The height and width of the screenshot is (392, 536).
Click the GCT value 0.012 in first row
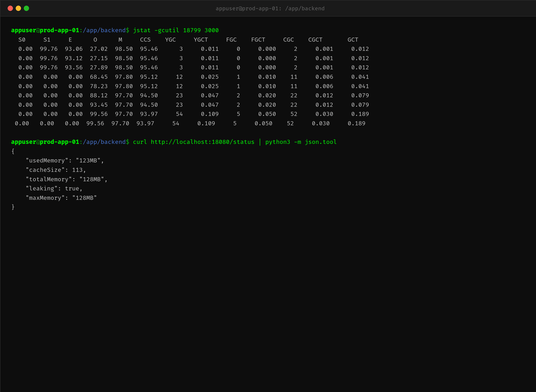pyautogui.click(x=360, y=49)
